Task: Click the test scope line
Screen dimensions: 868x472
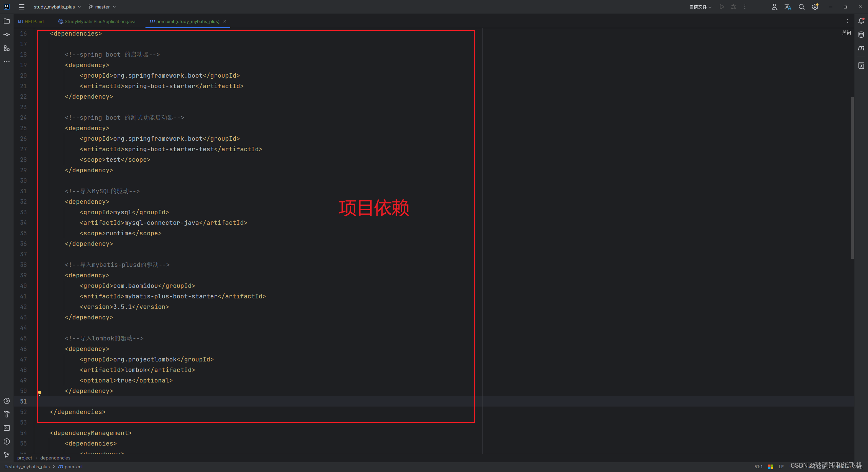Action: click(x=115, y=160)
